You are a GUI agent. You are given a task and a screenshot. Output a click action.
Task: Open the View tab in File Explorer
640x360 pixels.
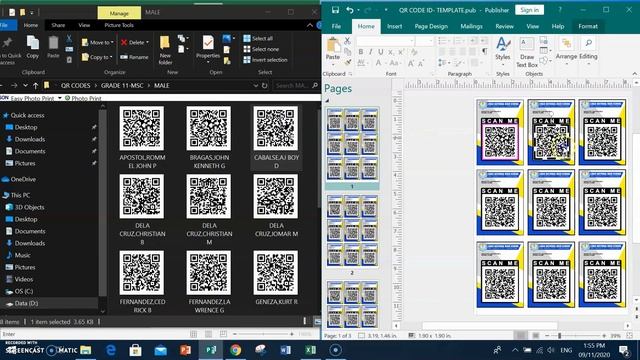coord(84,25)
